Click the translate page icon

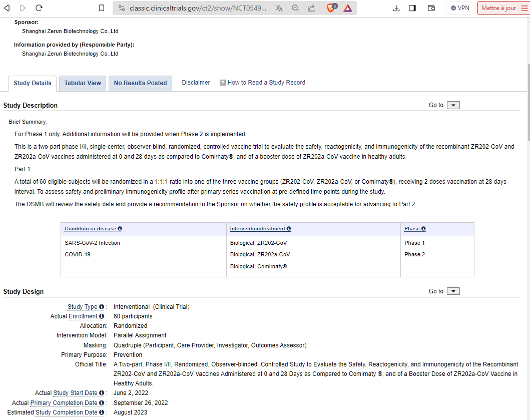click(x=279, y=8)
